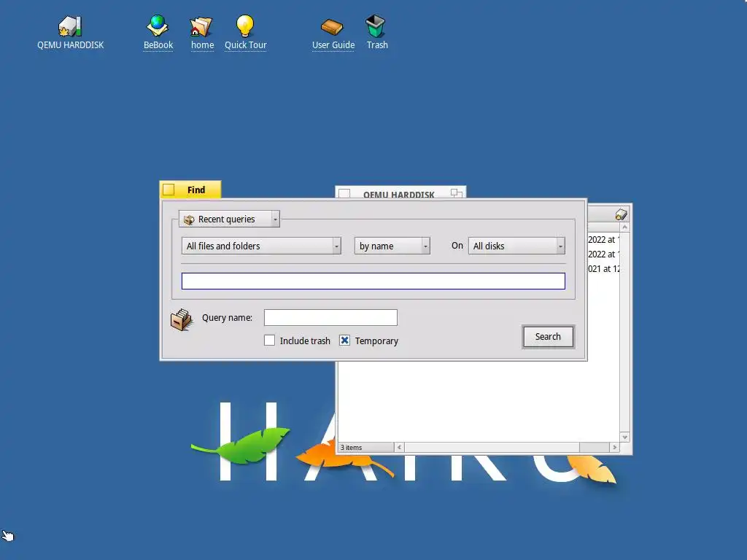Open the by name search mode dropdown

[392, 246]
